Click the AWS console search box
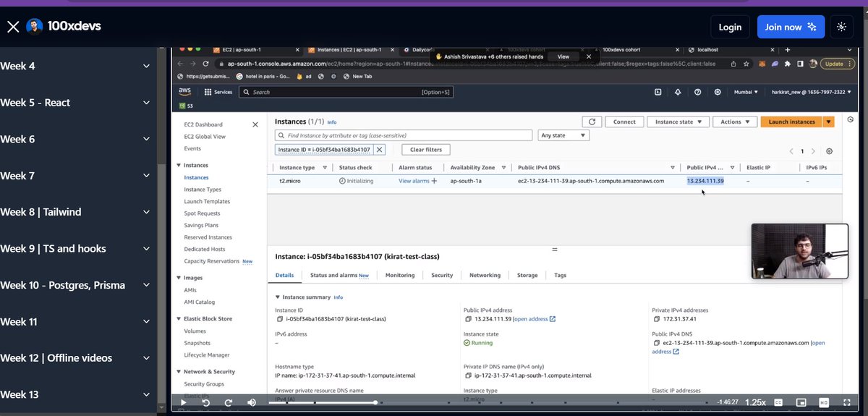 [346, 92]
